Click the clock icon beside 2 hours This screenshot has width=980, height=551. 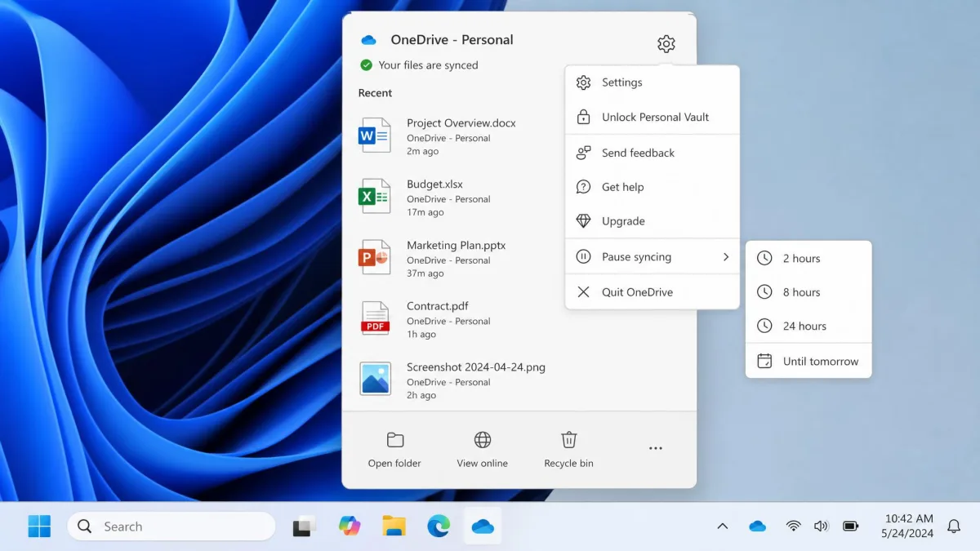[x=764, y=258]
